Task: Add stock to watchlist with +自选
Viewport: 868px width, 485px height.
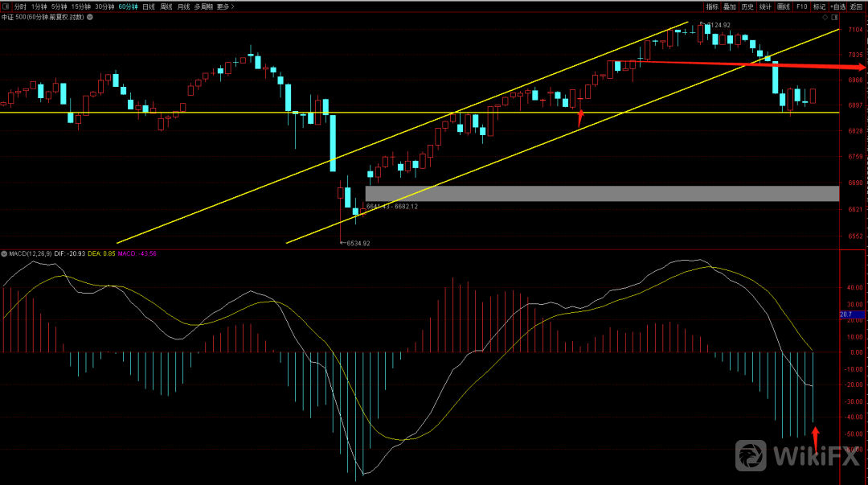Action: (838, 6)
